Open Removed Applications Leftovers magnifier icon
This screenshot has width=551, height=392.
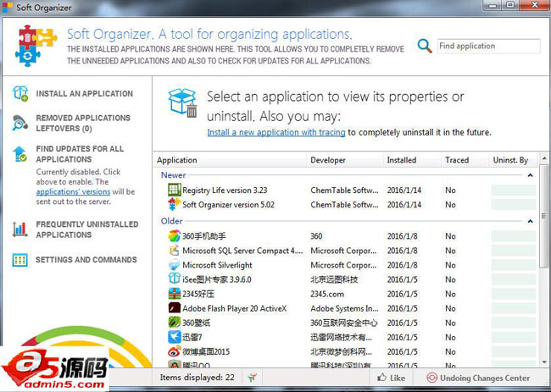[x=19, y=123]
